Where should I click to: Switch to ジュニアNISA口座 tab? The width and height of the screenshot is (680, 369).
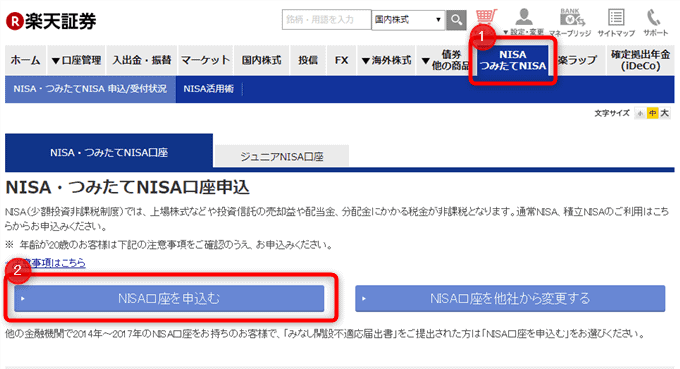pos(282,156)
